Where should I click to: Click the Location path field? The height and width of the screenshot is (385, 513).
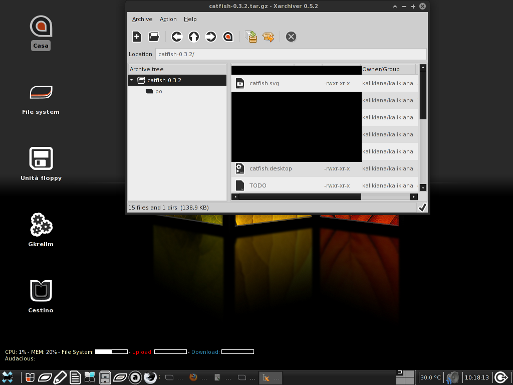(291, 54)
